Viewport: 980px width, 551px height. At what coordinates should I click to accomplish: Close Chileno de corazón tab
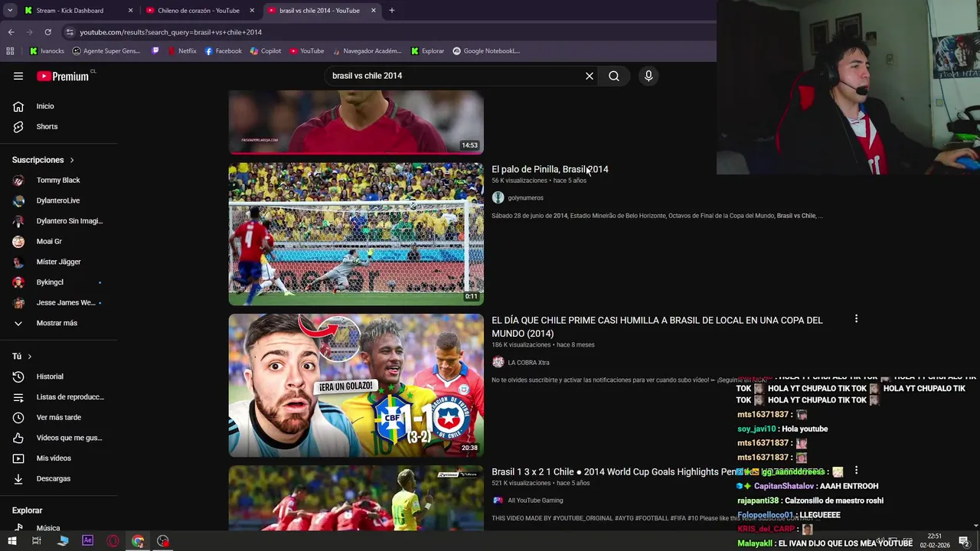pyautogui.click(x=252, y=11)
